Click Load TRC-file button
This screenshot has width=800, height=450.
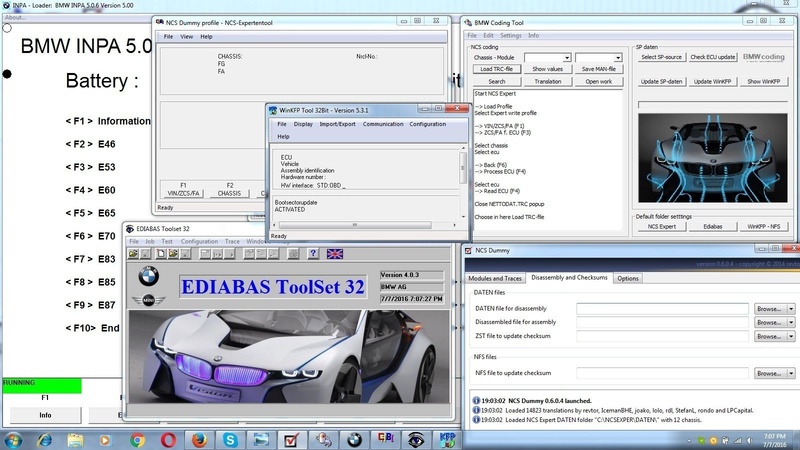pyautogui.click(x=496, y=69)
